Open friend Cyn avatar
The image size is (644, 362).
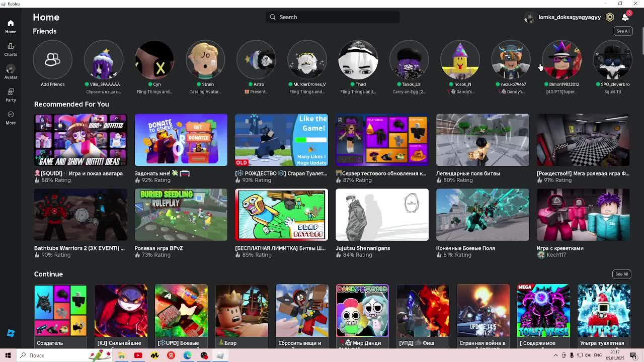coord(154,60)
